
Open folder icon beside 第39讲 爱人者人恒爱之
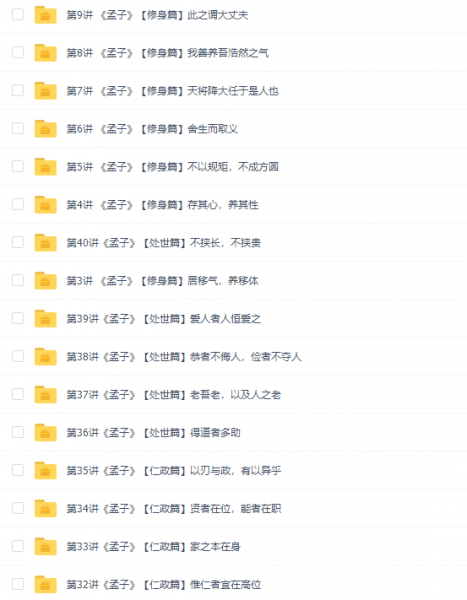coord(45,319)
